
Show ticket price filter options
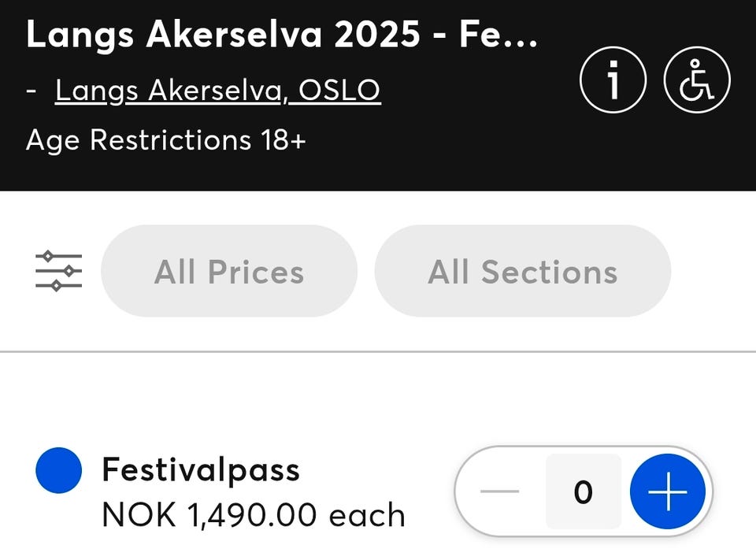228,272
